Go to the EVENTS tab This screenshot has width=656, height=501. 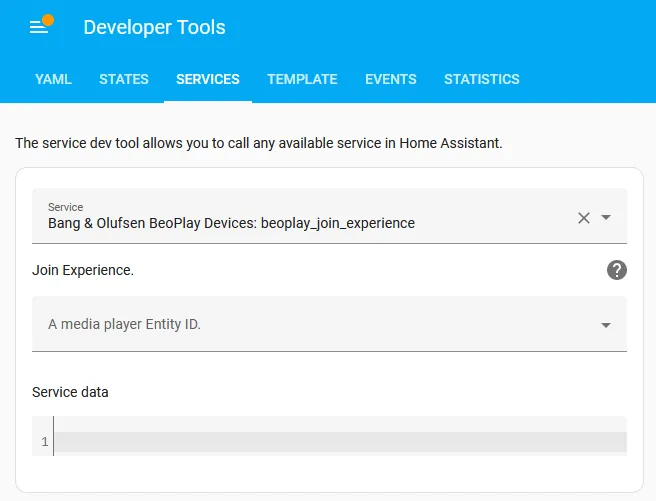(391, 79)
